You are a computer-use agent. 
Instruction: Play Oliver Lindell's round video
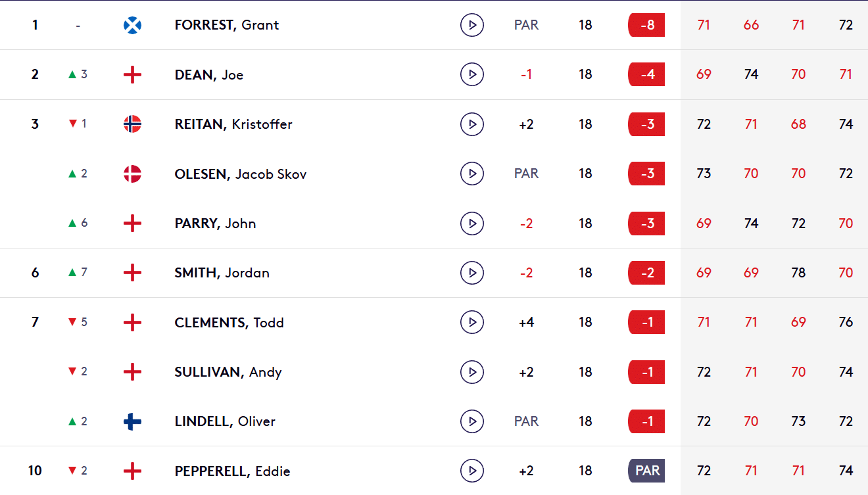click(x=472, y=421)
